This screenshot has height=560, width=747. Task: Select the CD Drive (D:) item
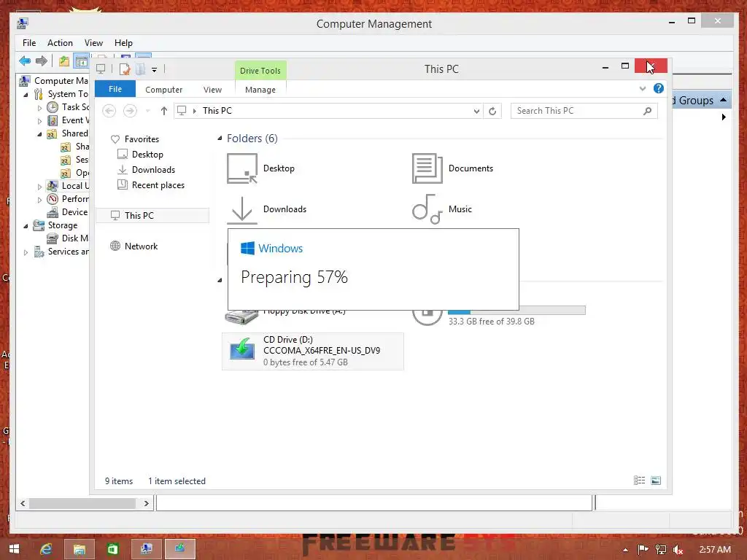coord(313,351)
